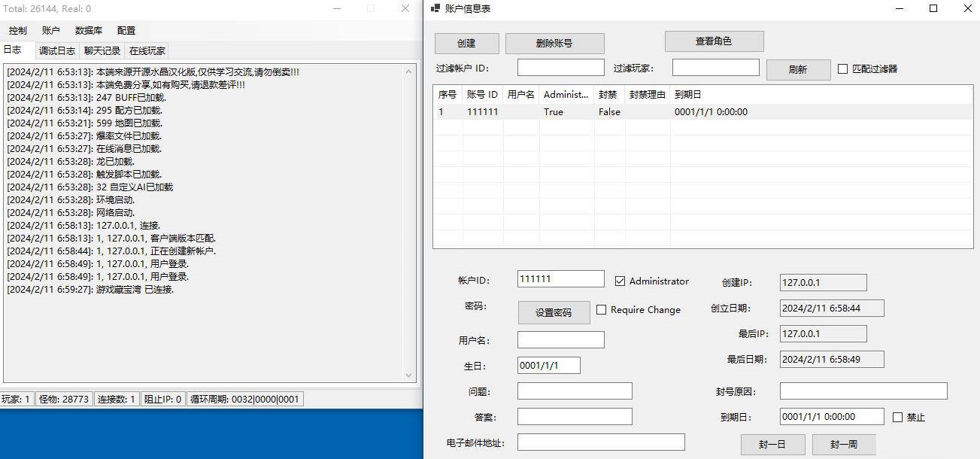Maximize the 账户信息表 window
The image size is (980, 459).
point(933,8)
